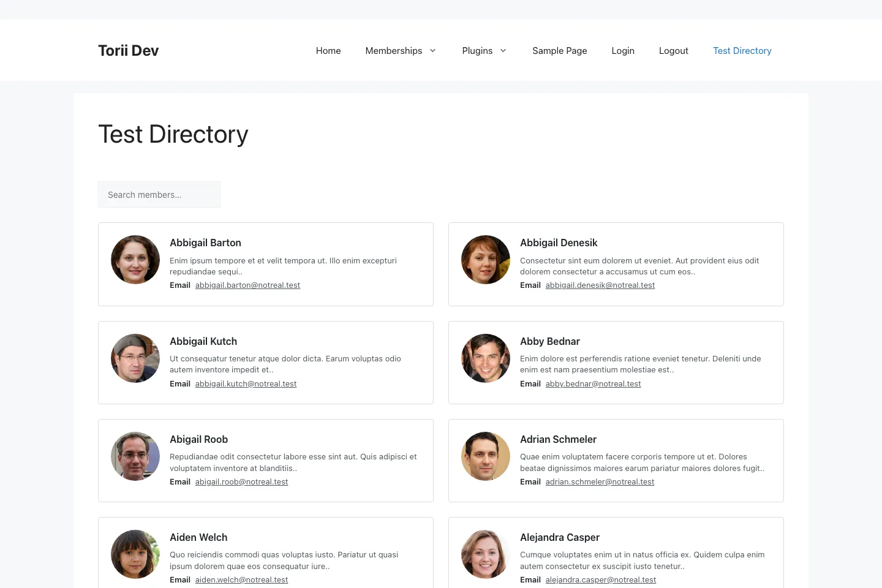Click Abbigail Kutch's avatar photo

[135, 358]
